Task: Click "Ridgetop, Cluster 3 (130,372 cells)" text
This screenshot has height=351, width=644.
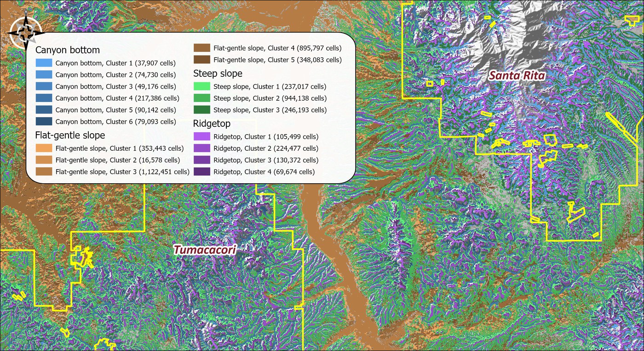Action: [x=266, y=160]
